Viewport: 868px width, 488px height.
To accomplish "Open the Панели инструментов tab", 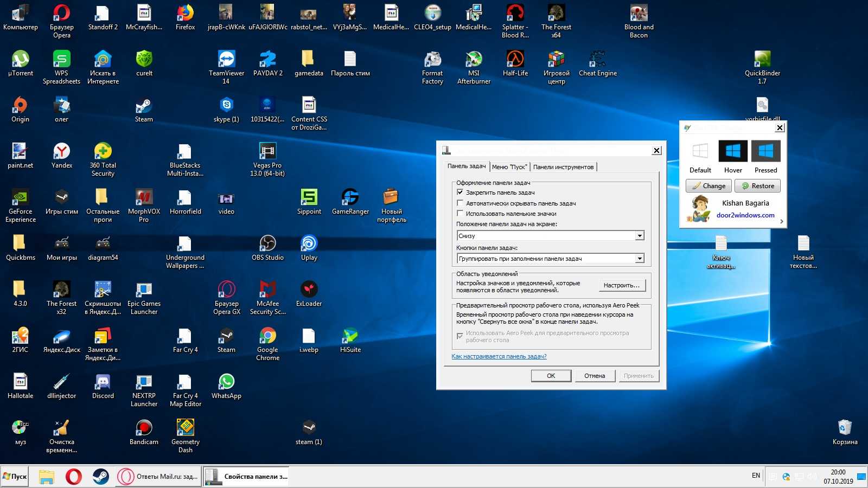I will click(563, 167).
